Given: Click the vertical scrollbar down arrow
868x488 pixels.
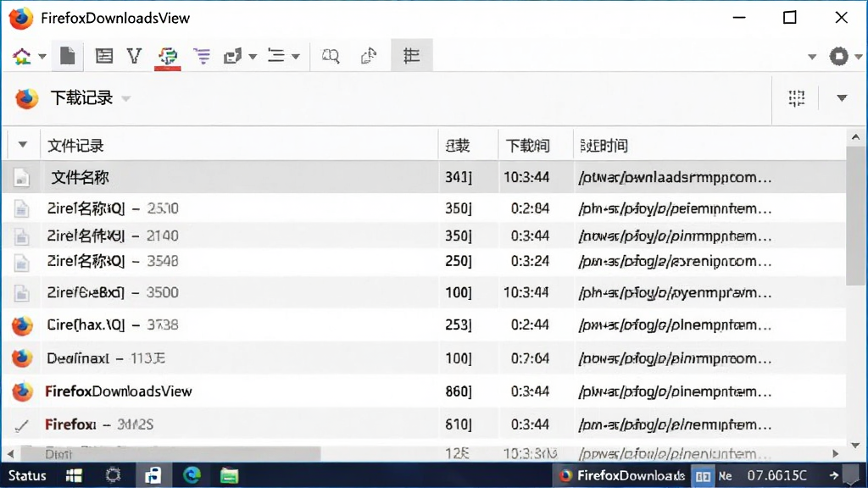Looking at the screenshot, I should (x=856, y=445).
